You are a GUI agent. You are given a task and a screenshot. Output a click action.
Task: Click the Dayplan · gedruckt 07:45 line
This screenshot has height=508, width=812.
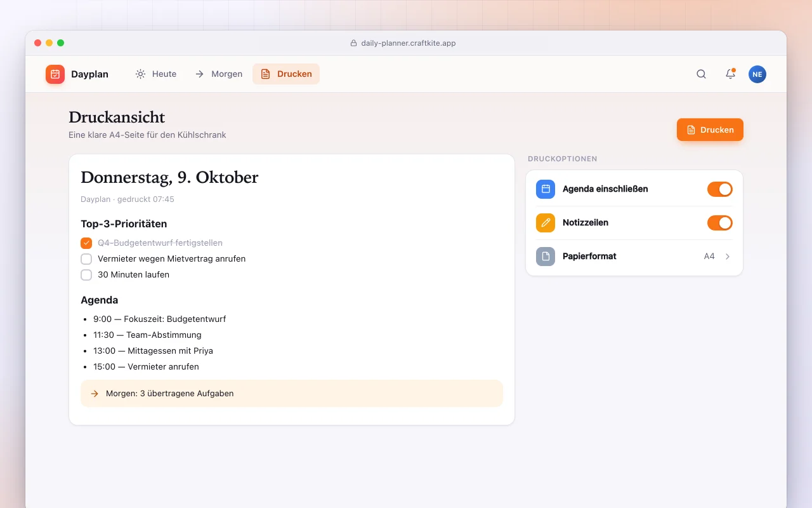click(128, 199)
